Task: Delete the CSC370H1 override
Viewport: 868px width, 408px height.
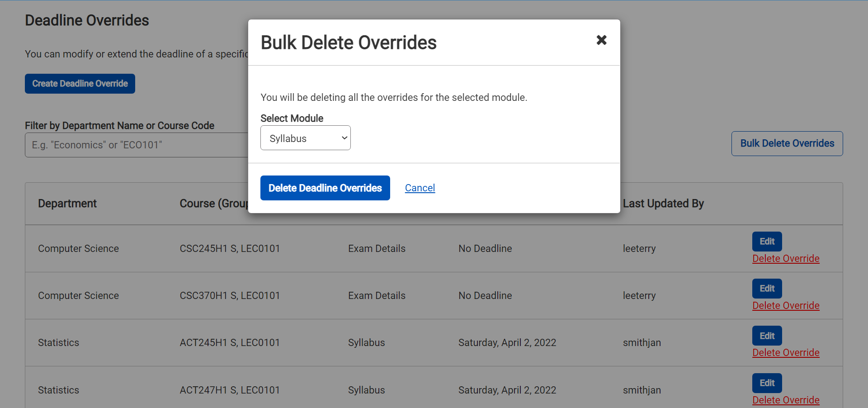Action: (x=786, y=305)
